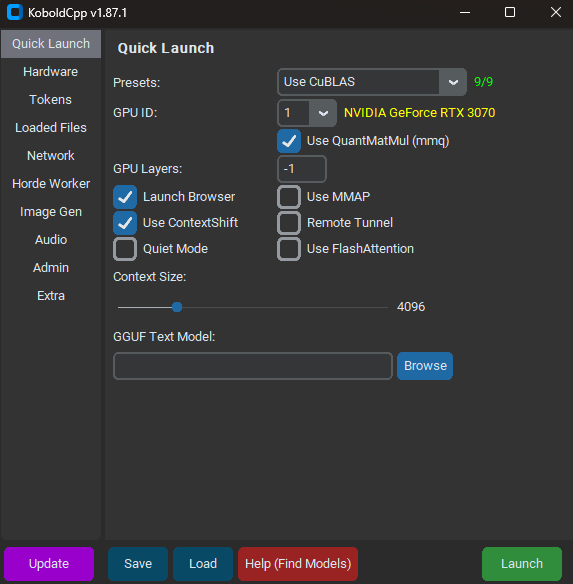Screen dimensions: 573x584
Task: Click the 9/9 preset count text
Action: click(x=483, y=82)
